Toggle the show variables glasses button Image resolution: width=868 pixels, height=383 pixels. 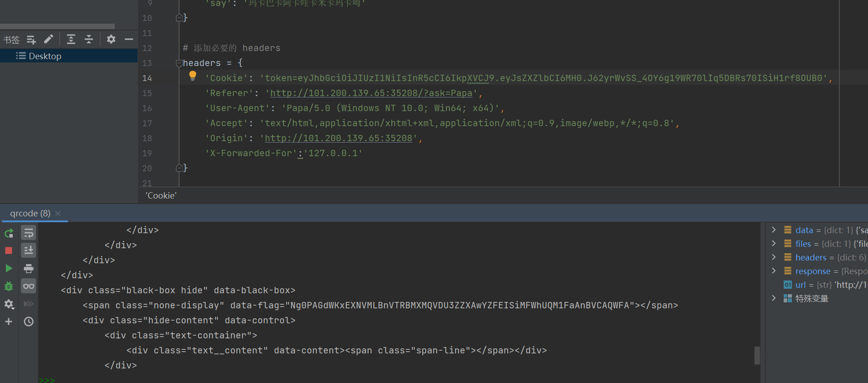point(29,286)
